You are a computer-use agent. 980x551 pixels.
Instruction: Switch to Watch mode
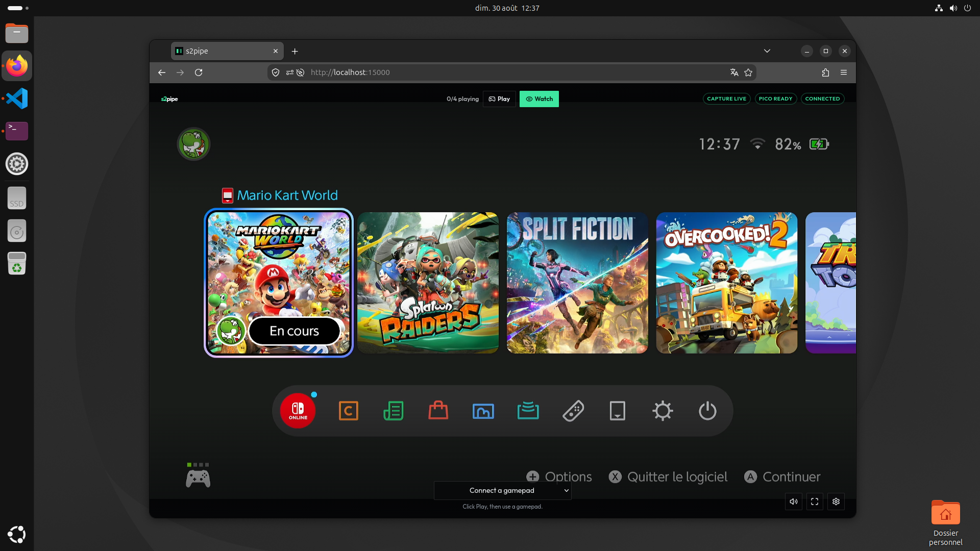[x=539, y=99]
